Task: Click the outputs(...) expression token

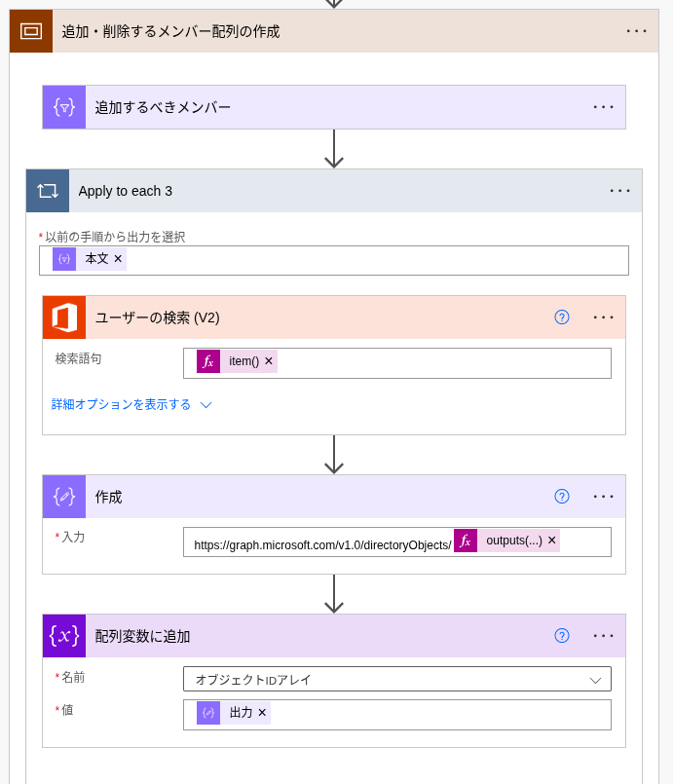Action: pos(513,541)
